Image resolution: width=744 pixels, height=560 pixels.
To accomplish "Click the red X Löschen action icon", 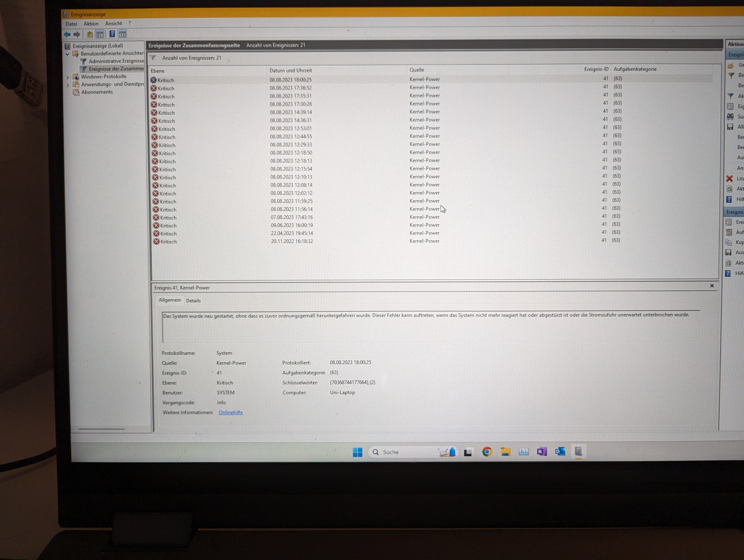I will 729,179.
